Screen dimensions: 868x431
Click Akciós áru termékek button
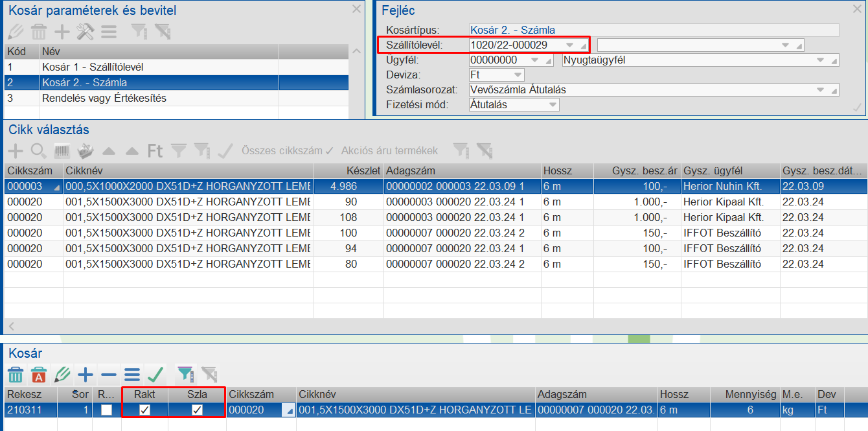coord(389,150)
